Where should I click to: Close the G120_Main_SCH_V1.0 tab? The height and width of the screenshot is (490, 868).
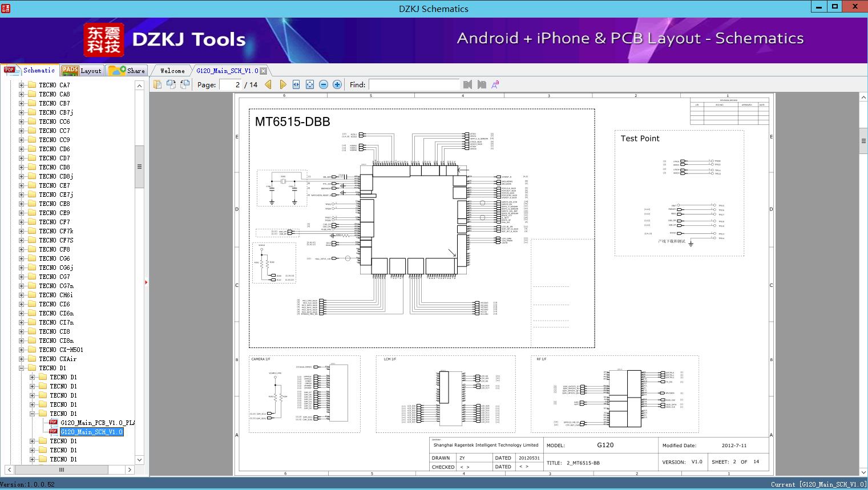coord(264,71)
